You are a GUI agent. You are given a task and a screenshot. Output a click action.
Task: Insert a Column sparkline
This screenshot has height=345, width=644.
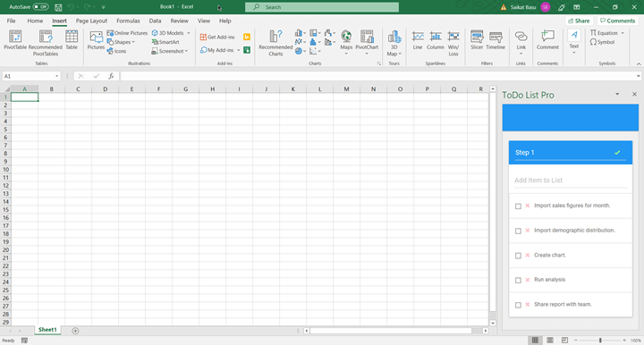pyautogui.click(x=436, y=40)
